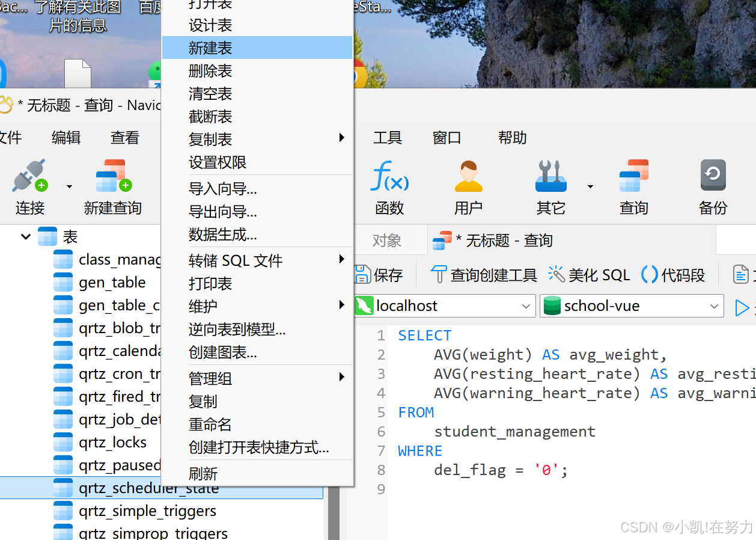Click line 6 student_management in the editor
Image resolution: width=756 pixels, height=540 pixels.
pyautogui.click(x=514, y=431)
